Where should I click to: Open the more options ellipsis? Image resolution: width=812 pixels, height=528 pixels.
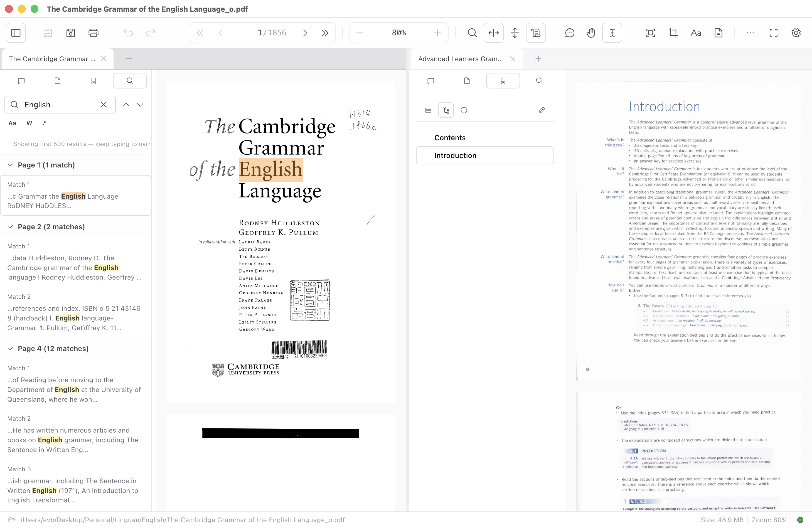click(750, 33)
